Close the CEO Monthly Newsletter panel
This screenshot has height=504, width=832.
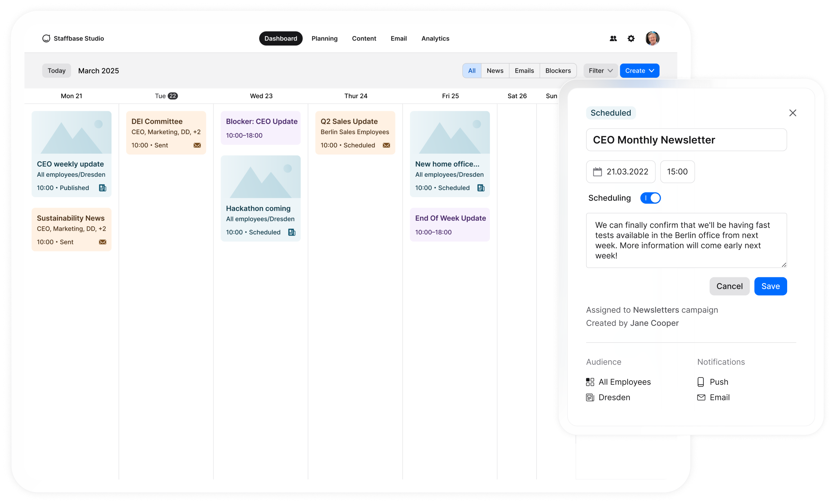pyautogui.click(x=793, y=112)
